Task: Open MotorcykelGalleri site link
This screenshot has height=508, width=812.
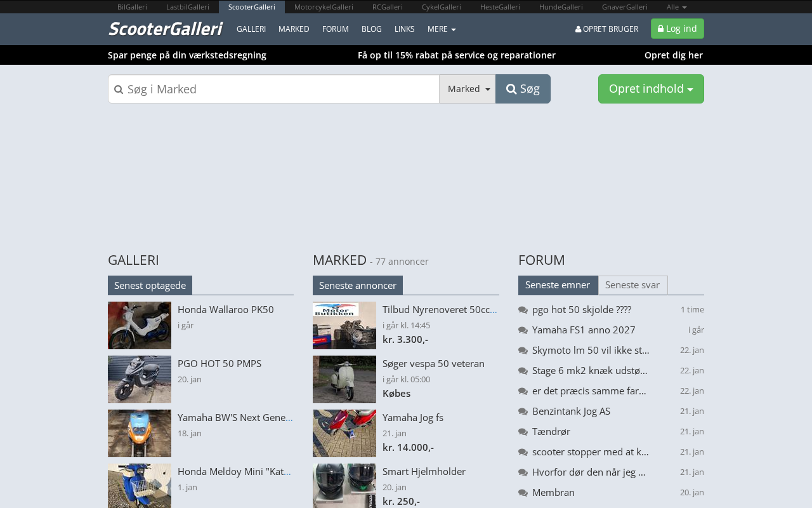Action: pos(324,7)
